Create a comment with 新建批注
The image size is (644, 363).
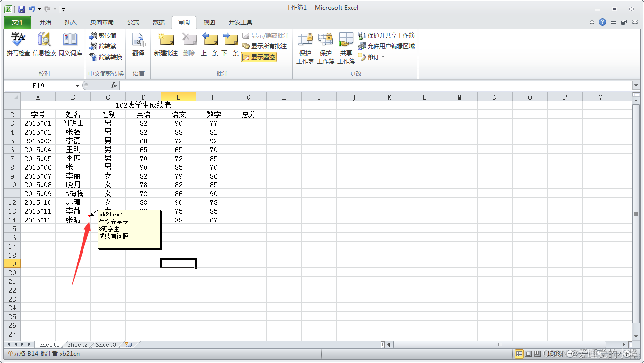[x=166, y=44]
